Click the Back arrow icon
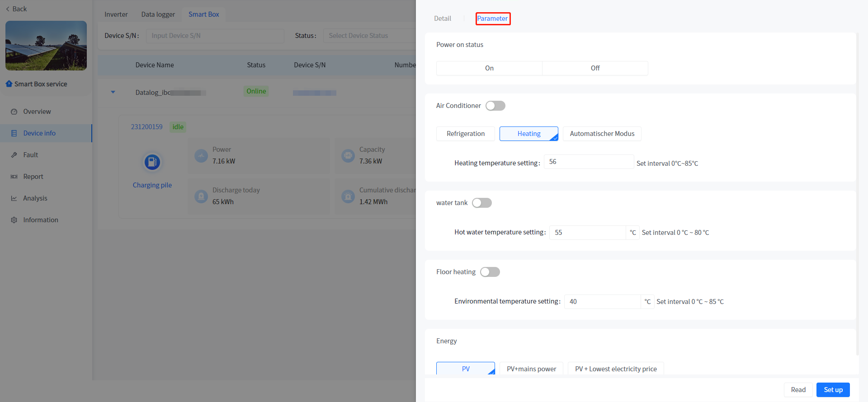This screenshot has width=868, height=402. pos(8,9)
